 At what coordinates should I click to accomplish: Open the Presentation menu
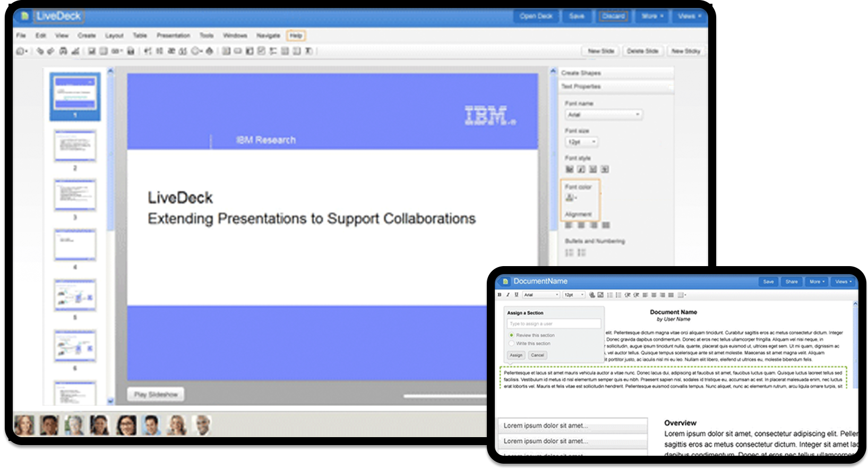point(173,36)
